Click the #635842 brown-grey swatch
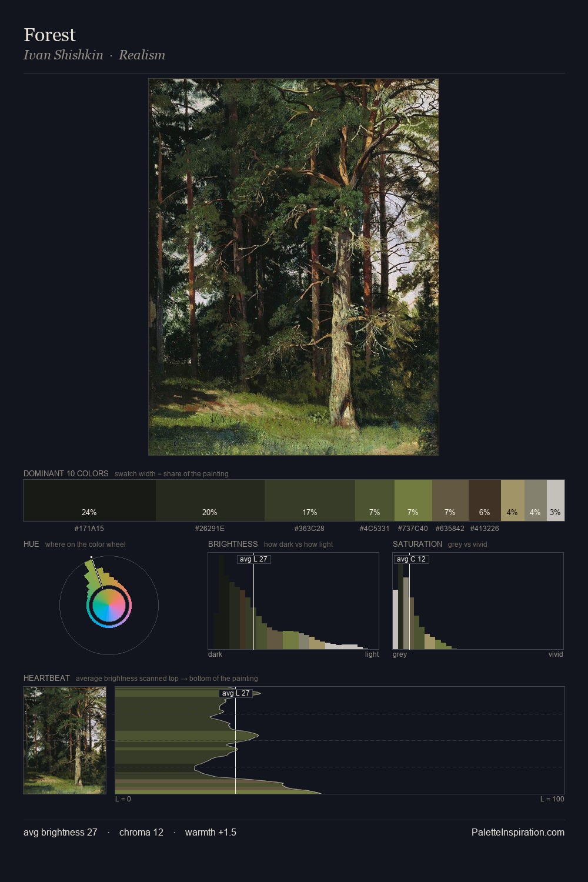588x882 pixels. click(x=450, y=500)
